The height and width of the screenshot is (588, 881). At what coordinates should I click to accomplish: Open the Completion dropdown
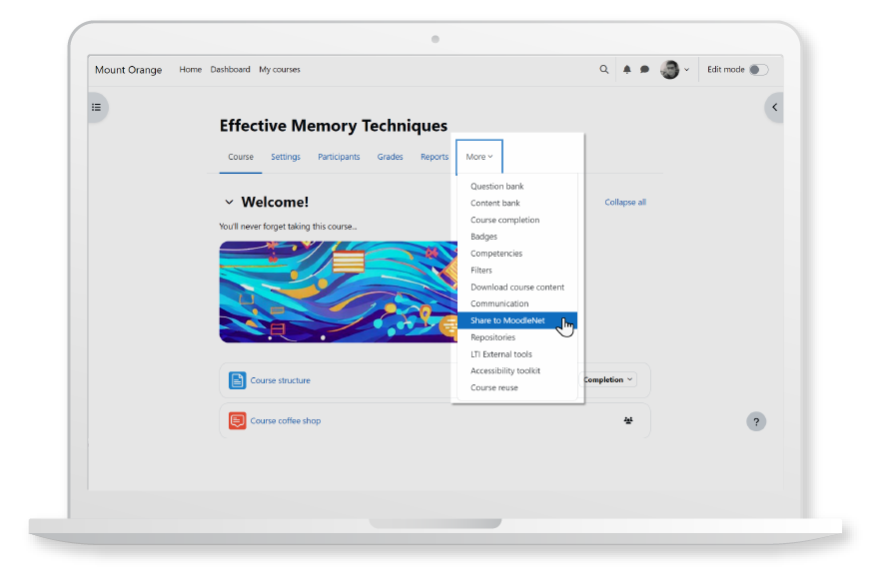click(x=607, y=379)
